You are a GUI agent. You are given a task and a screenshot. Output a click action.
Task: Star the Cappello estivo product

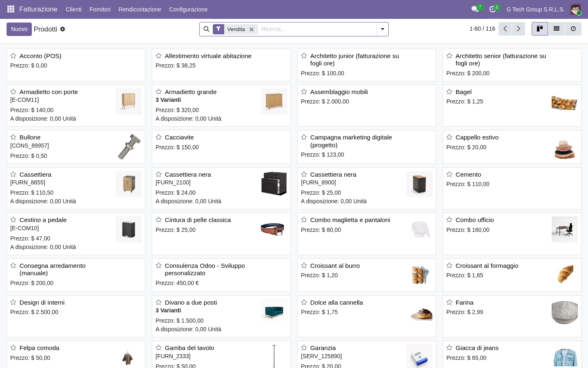pyautogui.click(x=450, y=137)
